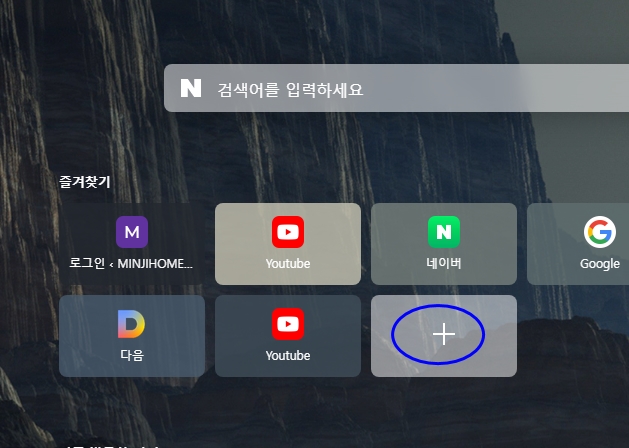Click the 로그인 ‹ MINJIHOME... label text
Viewport: 629px width, 448px height.
(x=131, y=264)
